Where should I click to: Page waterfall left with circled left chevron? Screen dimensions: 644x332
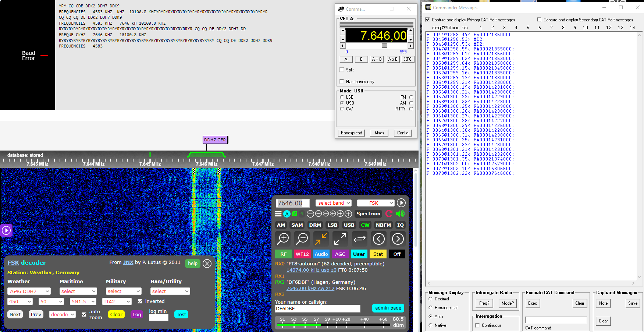pyautogui.click(x=379, y=239)
